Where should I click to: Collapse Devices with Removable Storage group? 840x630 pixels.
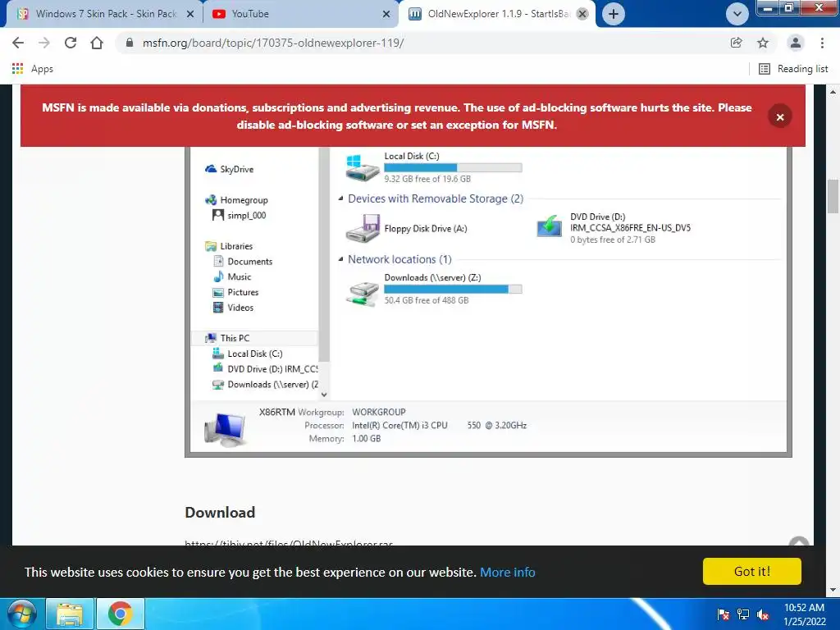tap(340, 199)
